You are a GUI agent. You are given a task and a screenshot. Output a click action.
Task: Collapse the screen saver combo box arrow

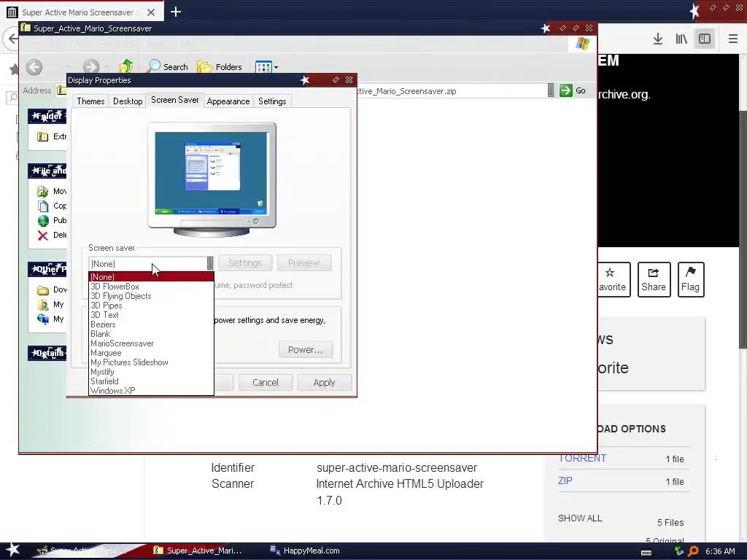(x=210, y=263)
